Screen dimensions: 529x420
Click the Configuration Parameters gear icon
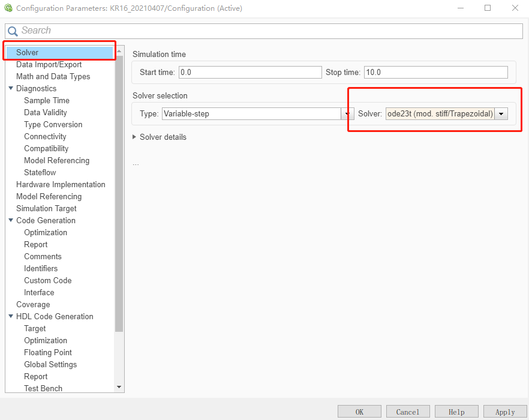point(8,8)
